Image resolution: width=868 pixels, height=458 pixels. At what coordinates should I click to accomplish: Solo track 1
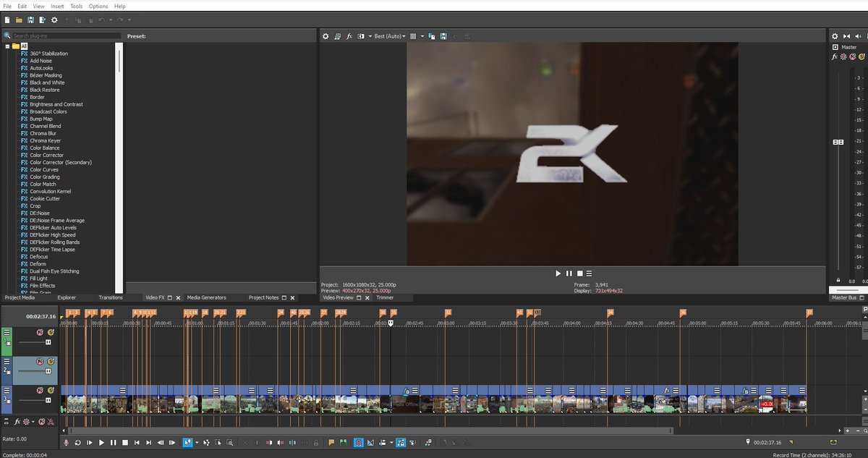tap(51, 332)
